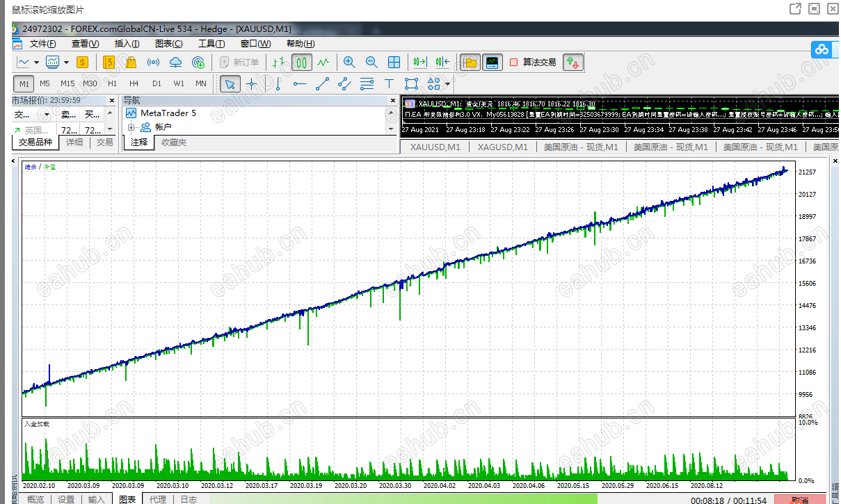Screen dimensions: 841x504
Task: Select the trendline drawing tool
Action: coord(322,84)
